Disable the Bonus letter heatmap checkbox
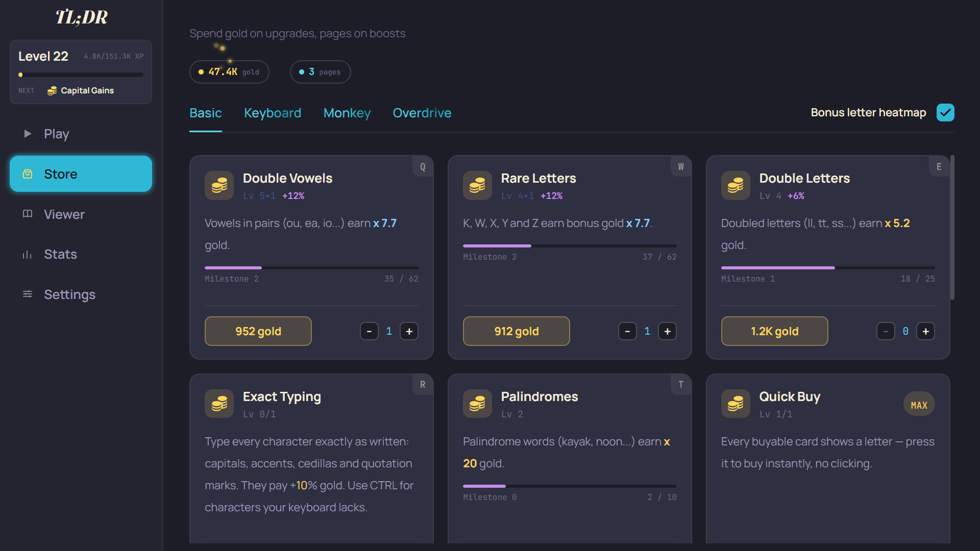The height and width of the screenshot is (551, 980). (x=945, y=112)
